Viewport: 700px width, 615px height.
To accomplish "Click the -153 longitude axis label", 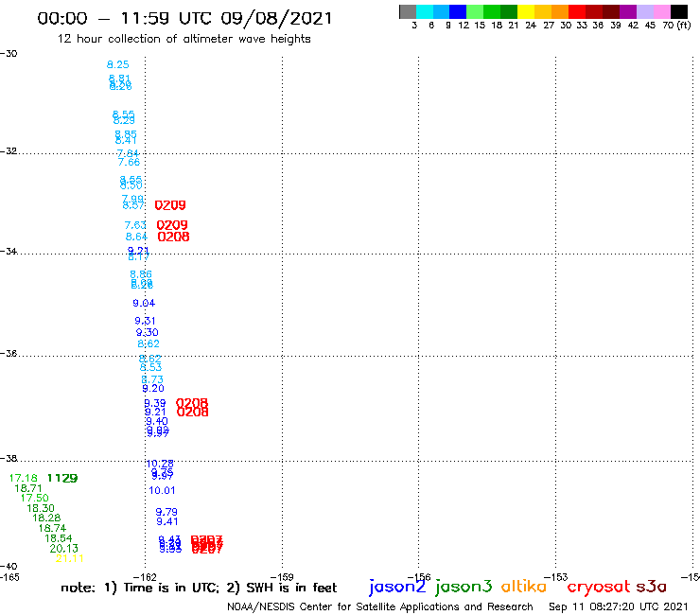I will (556, 577).
